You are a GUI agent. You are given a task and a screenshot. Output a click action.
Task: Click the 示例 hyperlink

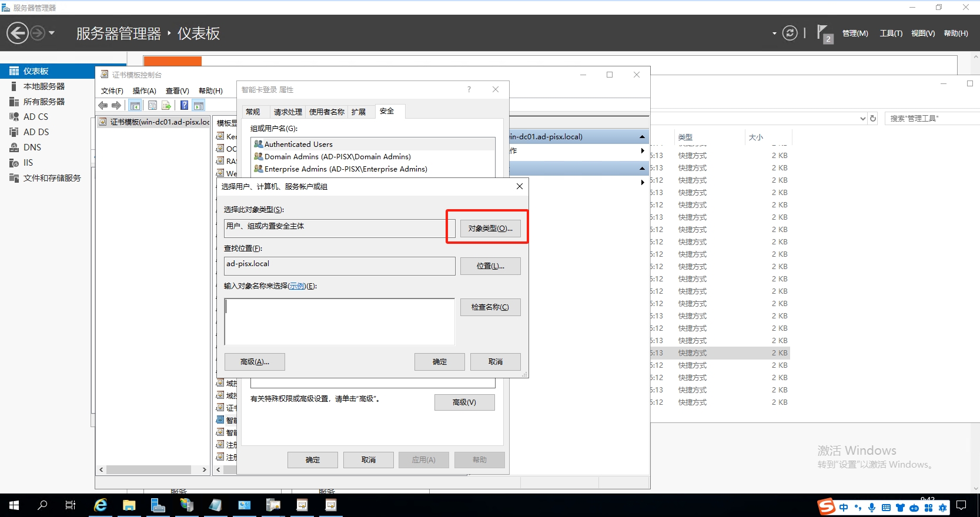[297, 286]
